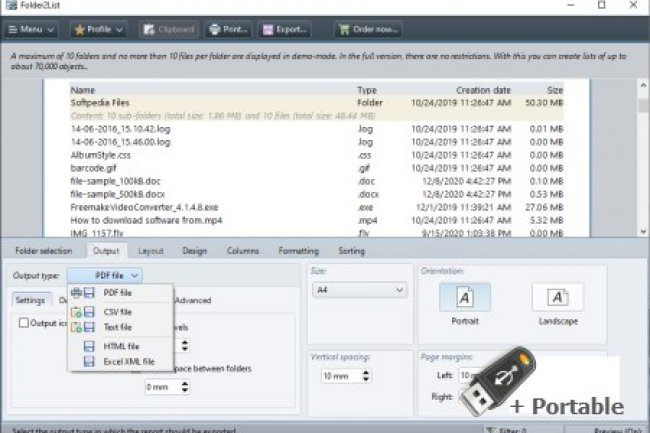
Task: Select HTML file from dropdown list
Action: (120, 346)
